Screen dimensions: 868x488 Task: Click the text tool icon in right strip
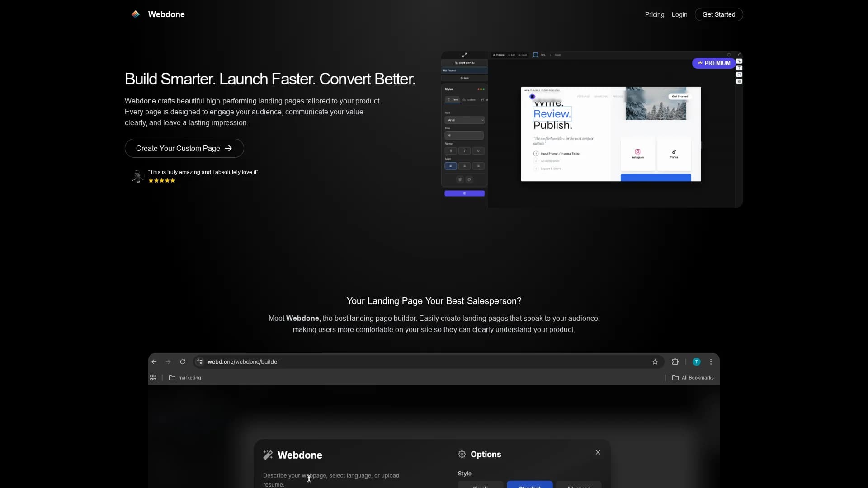click(x=739, y=68)
